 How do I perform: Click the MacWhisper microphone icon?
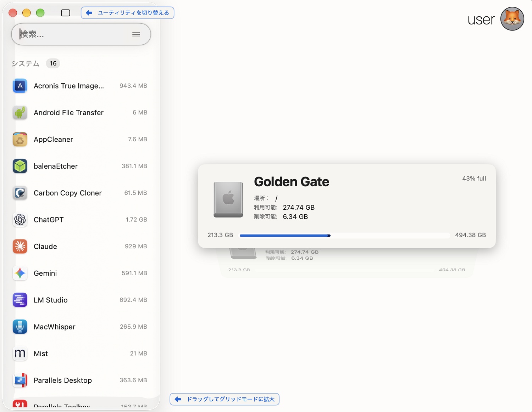[x=20, y=327]
